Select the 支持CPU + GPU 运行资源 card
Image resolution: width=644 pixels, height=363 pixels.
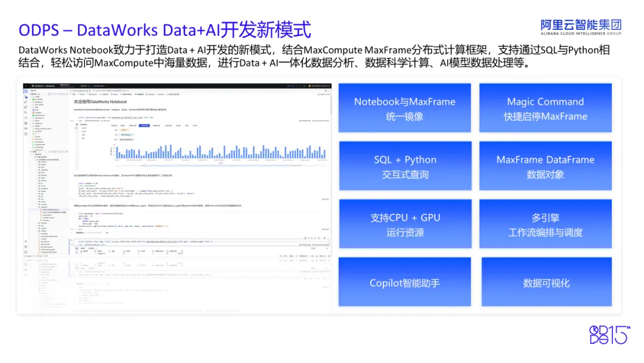click(405, 224)
